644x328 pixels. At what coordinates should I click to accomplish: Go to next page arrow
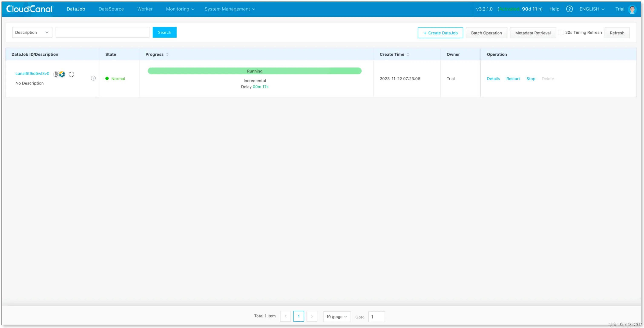pos(312,316)
